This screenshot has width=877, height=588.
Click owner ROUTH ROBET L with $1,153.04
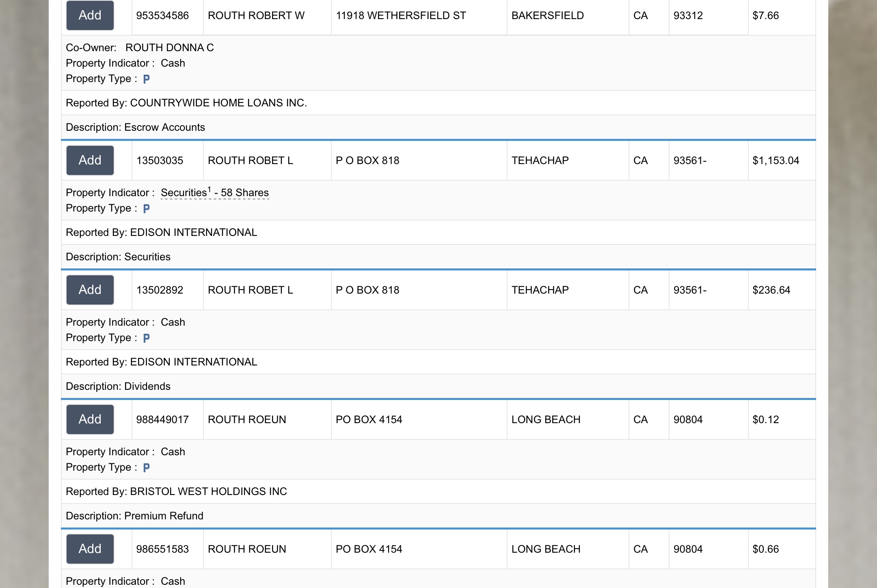point(251,160)
